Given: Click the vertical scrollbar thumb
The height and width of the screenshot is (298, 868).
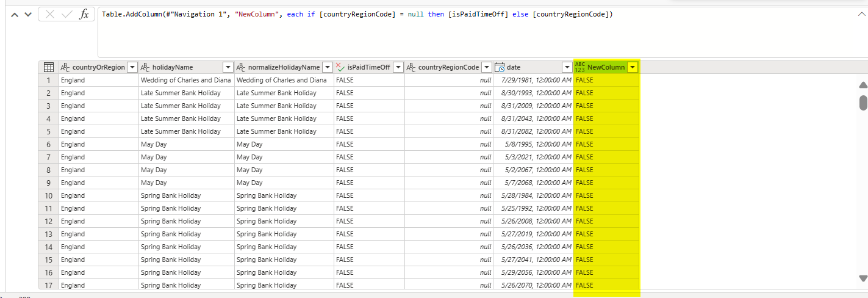Looking at the screenshot, I should pos(863,103).
